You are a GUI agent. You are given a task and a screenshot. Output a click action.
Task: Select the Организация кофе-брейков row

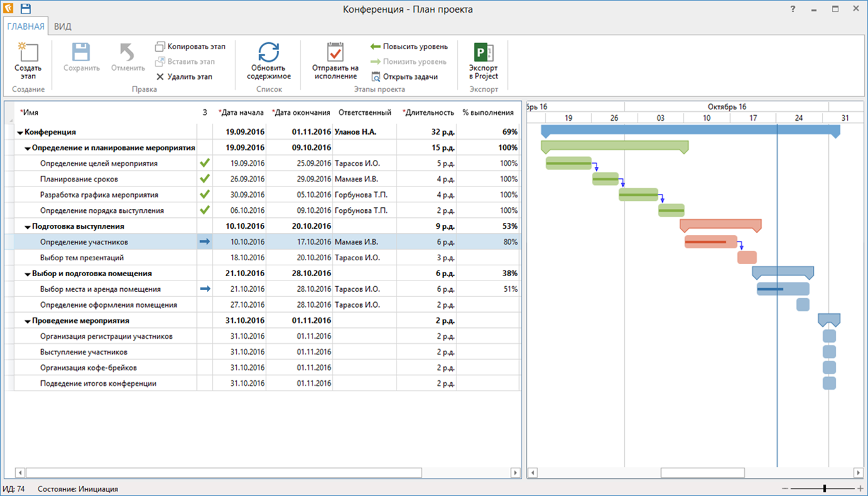pyautogui.click(x=263, y=368)
